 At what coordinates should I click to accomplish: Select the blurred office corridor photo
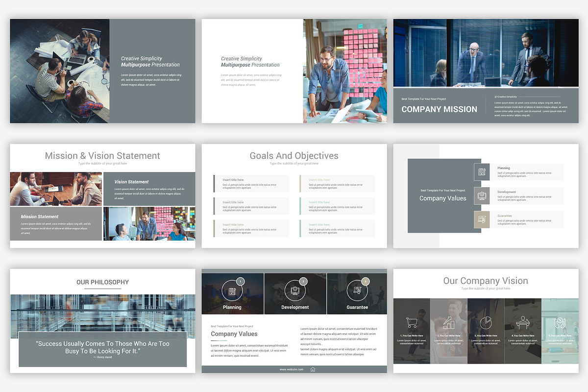[x=102, y=316]
